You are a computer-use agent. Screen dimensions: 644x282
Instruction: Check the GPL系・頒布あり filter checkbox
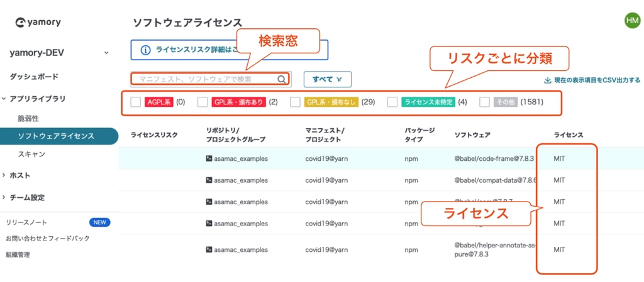(x=203, y=102)
